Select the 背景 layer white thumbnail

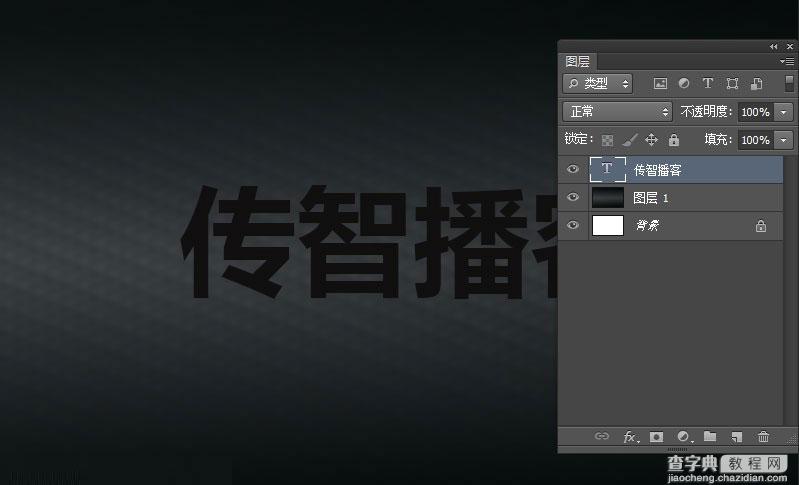click(x=607, y=225)
